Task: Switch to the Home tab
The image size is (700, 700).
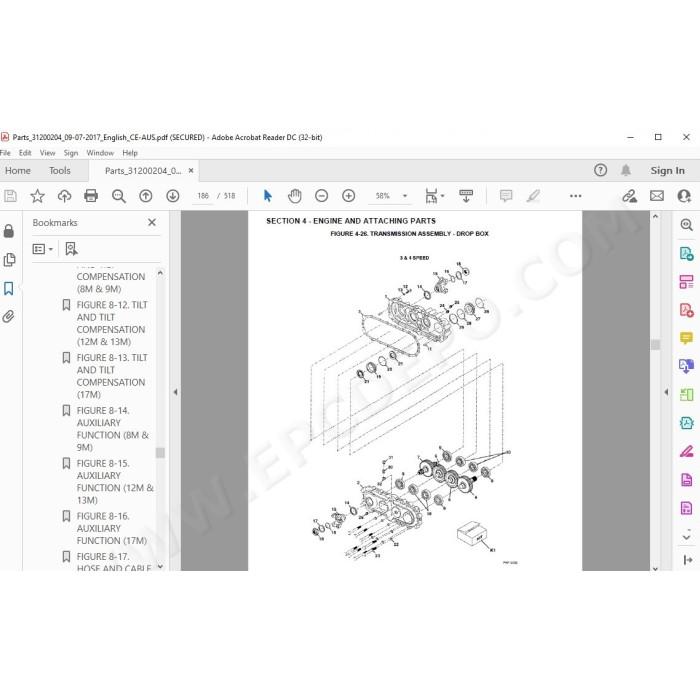Action: pyautogui.click(x=18, y=171)
